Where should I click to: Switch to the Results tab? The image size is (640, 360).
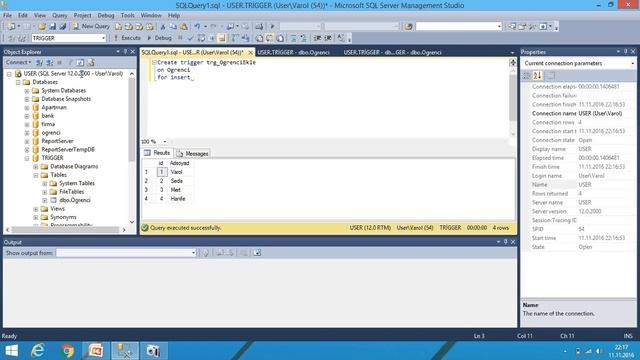pyautogui.click(x=157, y=153)
